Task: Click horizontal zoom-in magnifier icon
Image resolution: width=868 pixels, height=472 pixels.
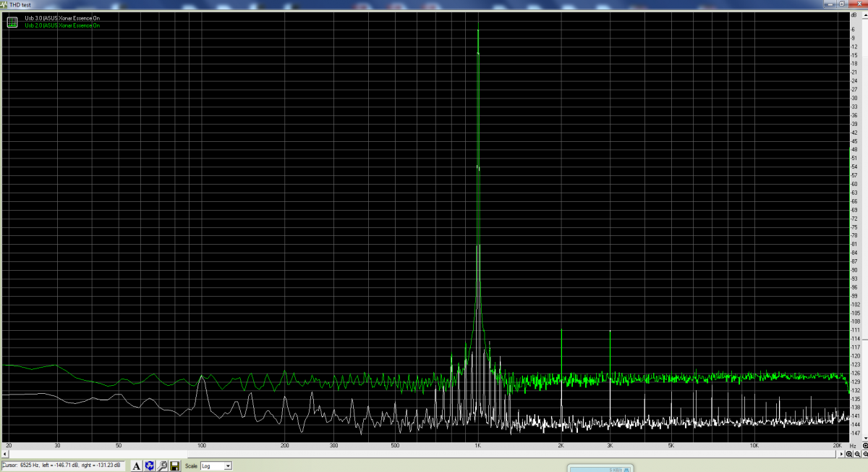Action: [x=848, y=454]
